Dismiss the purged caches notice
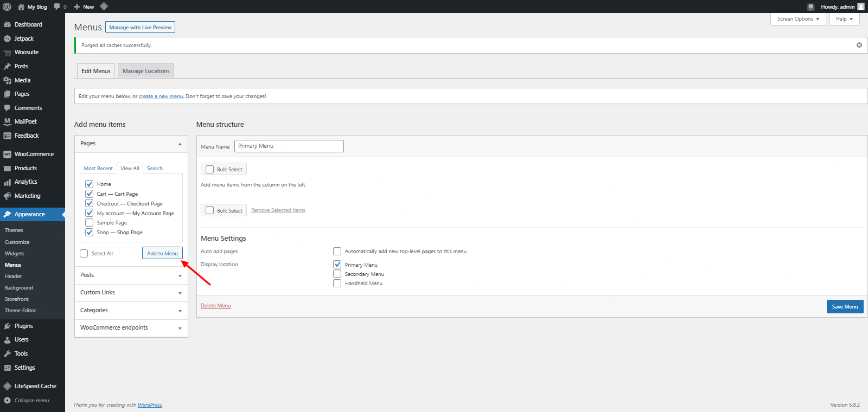868x412 pixels. point(859,45)
